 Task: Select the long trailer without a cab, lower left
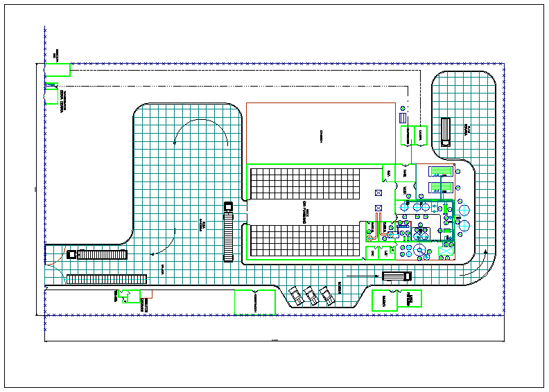pyautogui.click(x=107, y=279)
